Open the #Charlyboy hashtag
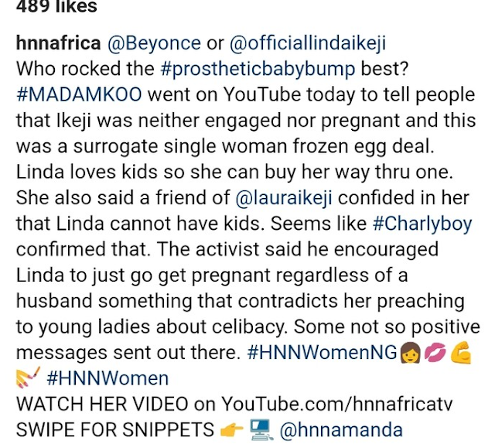This screenshot has width=495, height=448. point(422,224)
